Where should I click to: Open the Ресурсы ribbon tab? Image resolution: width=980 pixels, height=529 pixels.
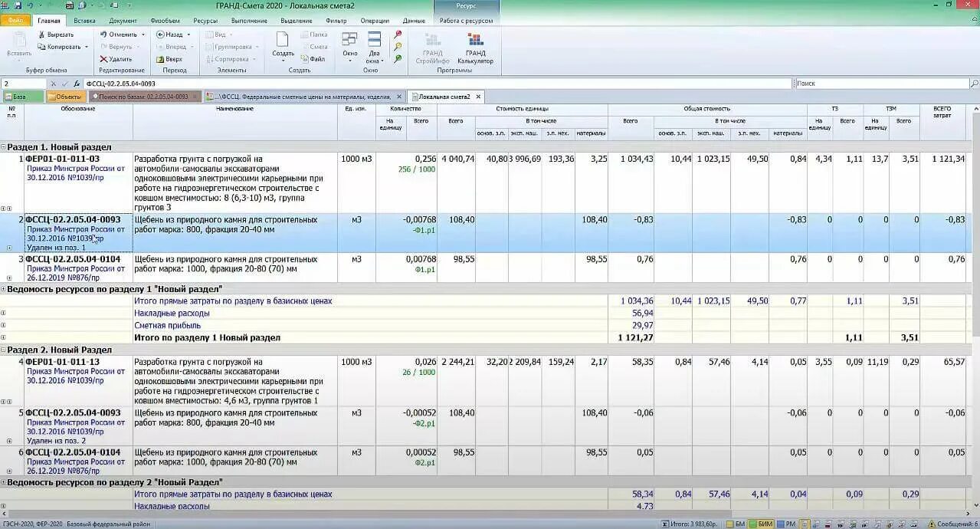(x=205, y=21)
